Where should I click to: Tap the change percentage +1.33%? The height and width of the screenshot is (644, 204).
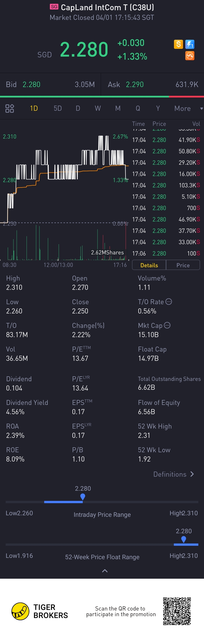132,56
